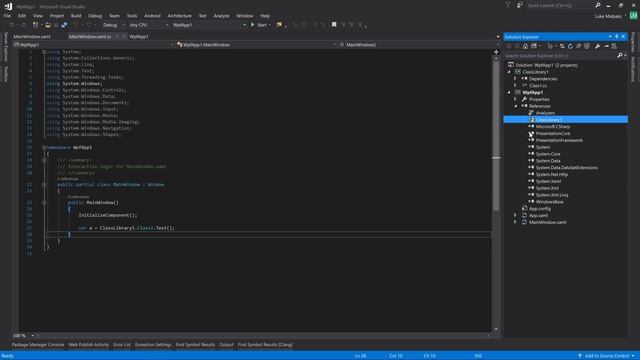Viewport: 640px width, 360px height.
Task: Click the Save All toolbar icon
Action: [64, 25]
